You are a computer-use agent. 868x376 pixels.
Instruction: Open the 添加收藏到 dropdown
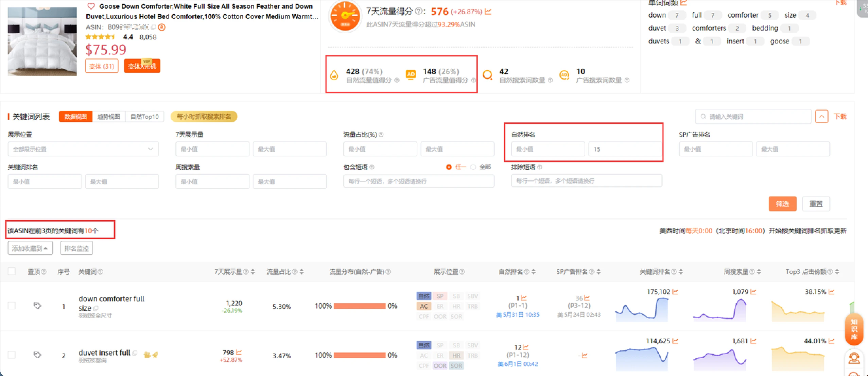30,248
